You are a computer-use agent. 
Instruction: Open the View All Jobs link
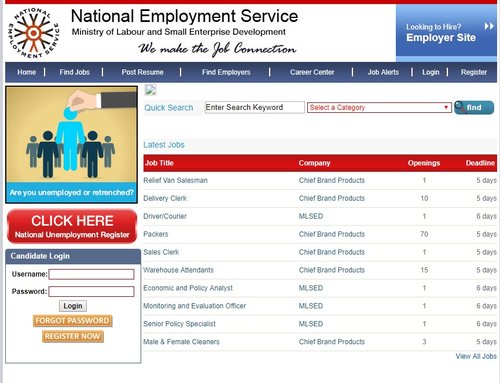pyautogui.click(x=476, y=356)
